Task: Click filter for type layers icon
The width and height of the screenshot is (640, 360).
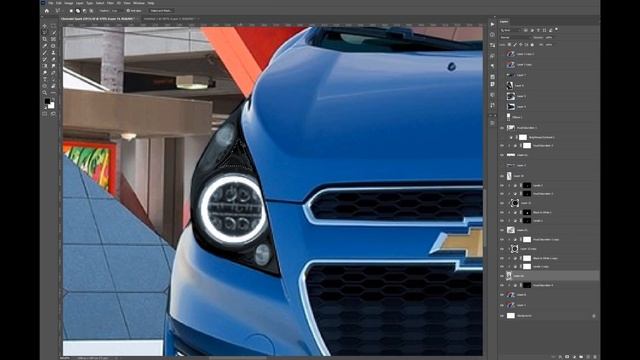Action: [538, 30]
